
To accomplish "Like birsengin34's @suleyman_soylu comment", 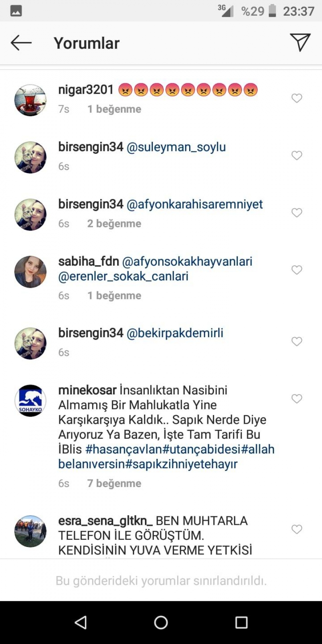I will 297,155.
